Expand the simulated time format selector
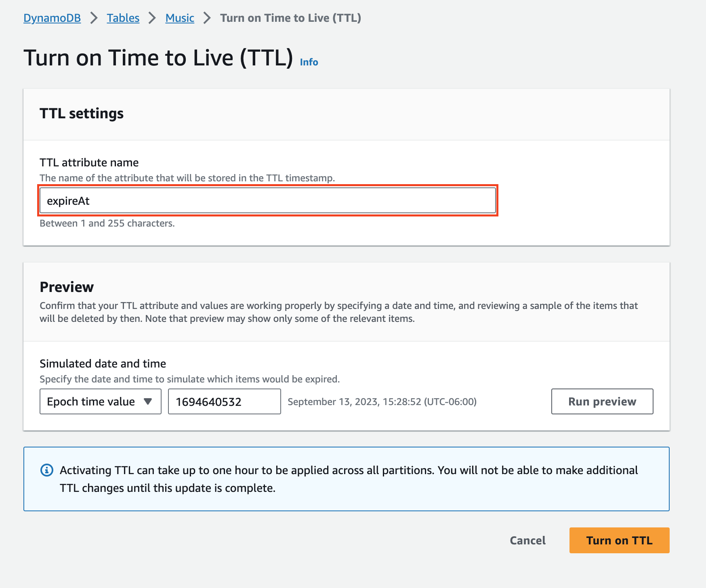The image size is (706, 588). pos(100,401)
